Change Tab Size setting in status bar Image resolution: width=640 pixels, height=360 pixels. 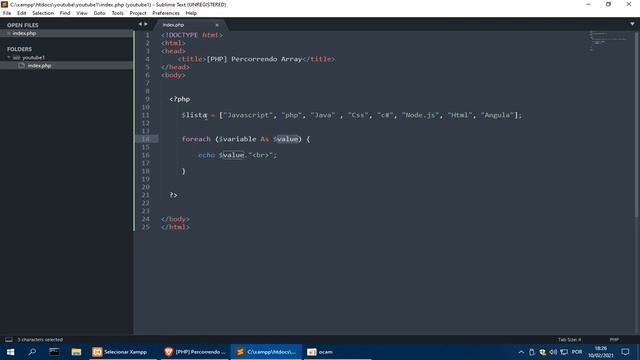(x=569, y=340)
